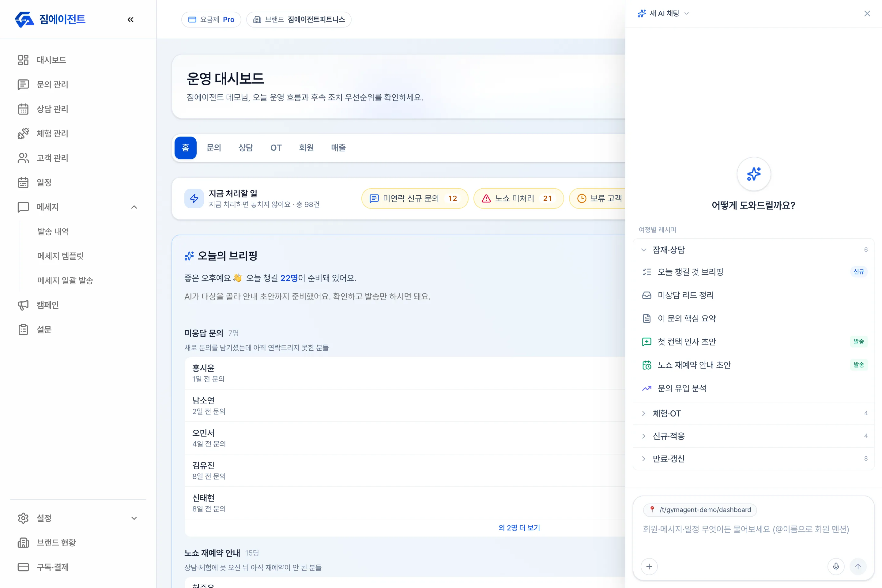Click the 짐에이전트 logo icon

[24, 20]
